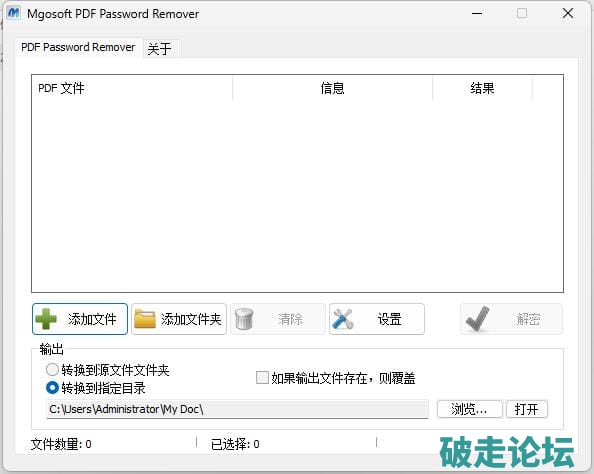Screen dimensions: 594x474
Task: Click the trash can icon for 清除
Action: coord(244,319)
